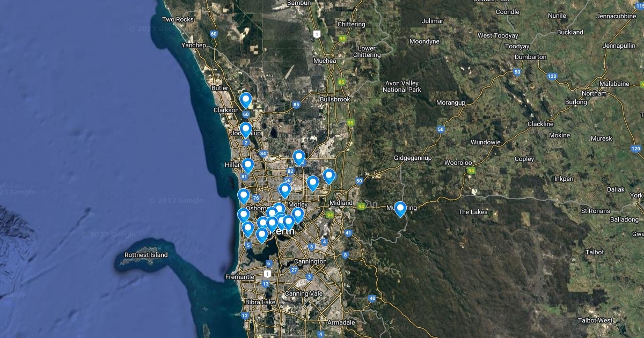
Task: Click the Moondyne label
Action: 424,41
